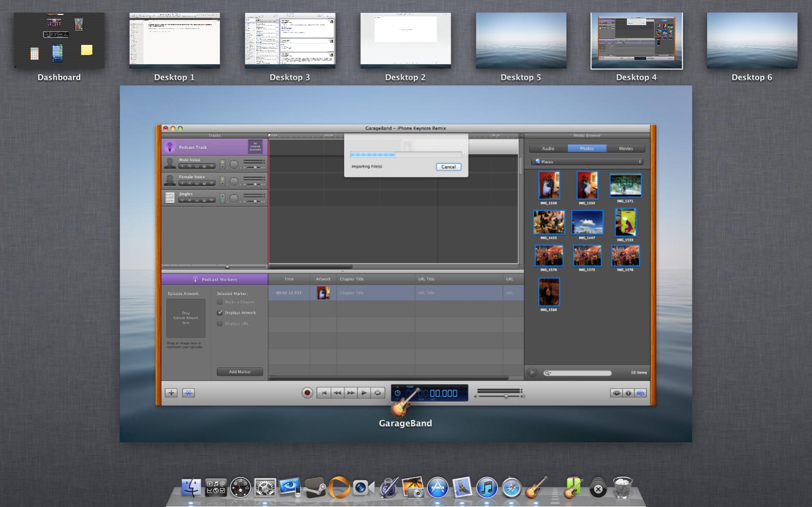The width and height of the screenshot is (812, 507).
Task: Select the Male Voice track icon
Action: tap(170, 164)
